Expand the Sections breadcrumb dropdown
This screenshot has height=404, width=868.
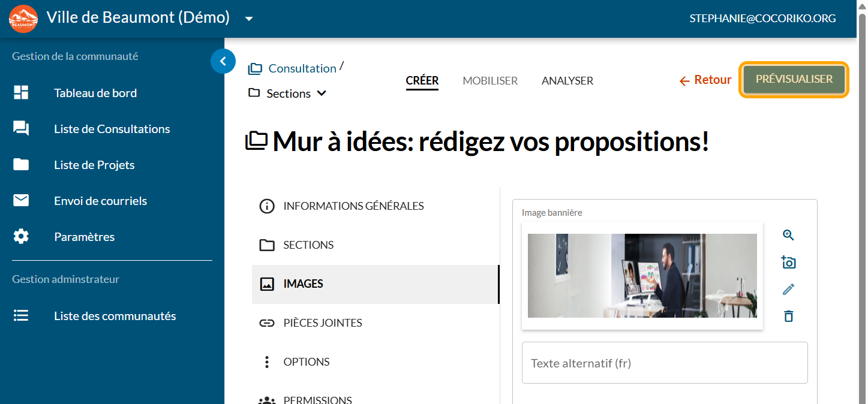(x=321, y=94)
